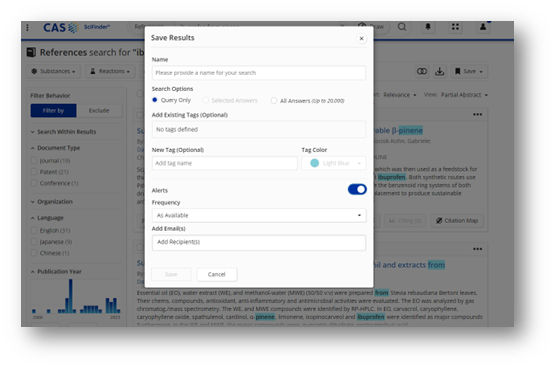Screen dimensions: 556x369
Task: Select the All Answers radio option
Action: 274,101
